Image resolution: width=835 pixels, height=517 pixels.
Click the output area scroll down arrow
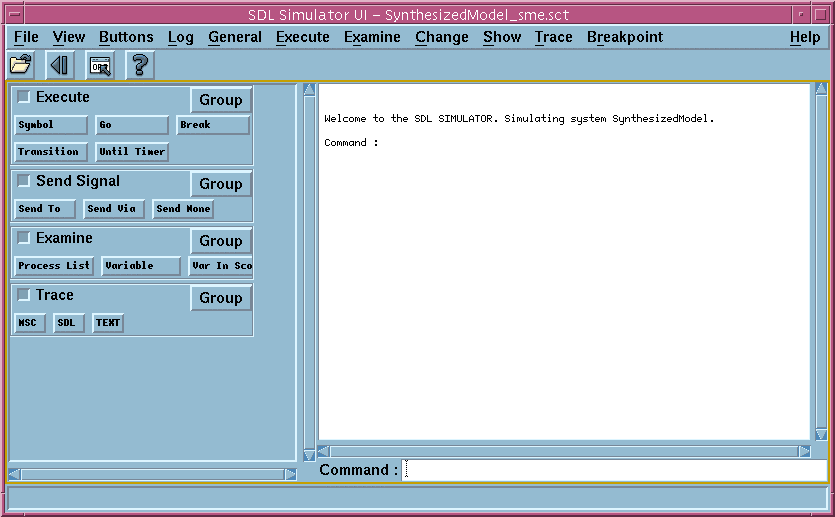coord(821,435)
